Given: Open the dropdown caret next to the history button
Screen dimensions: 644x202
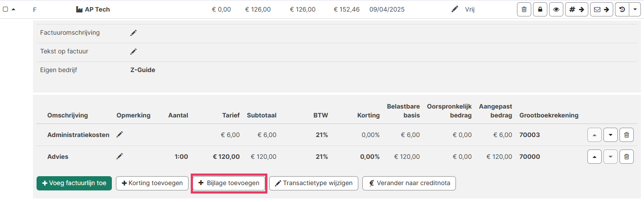Looking at the screenshot, I should tap(635, 9).
